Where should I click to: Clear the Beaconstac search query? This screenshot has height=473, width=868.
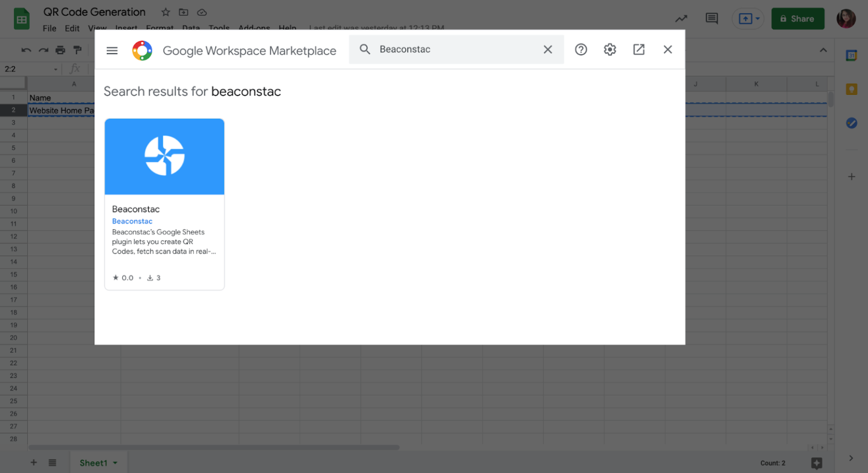(x=547, y=49)
